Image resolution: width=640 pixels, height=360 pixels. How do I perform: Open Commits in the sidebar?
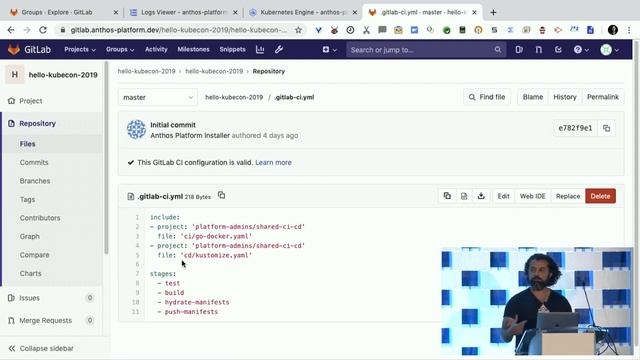pyautogui.click(x=34, y=162)
